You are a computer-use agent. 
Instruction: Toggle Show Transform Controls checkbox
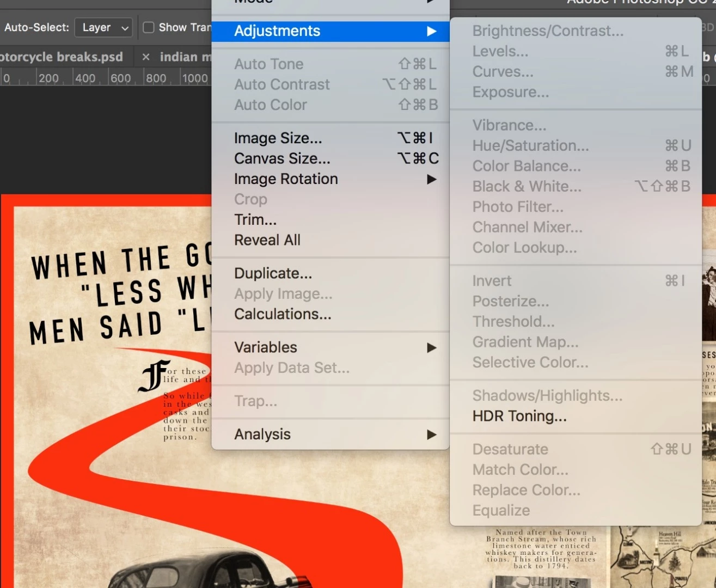click(149, 27)
